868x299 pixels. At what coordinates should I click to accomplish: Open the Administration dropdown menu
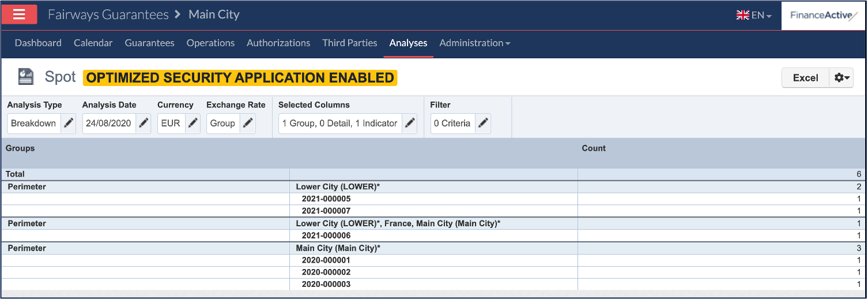coord(474,43)
